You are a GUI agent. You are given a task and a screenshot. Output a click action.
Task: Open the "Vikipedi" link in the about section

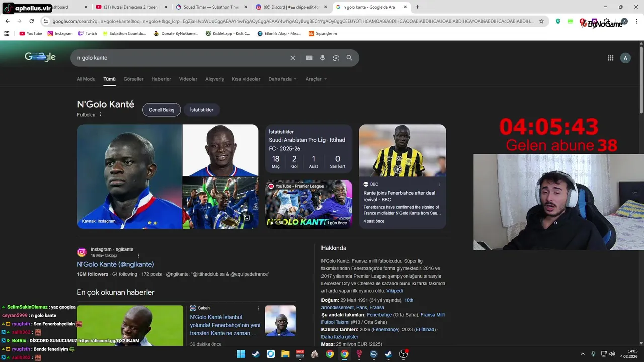coord(394,291)
